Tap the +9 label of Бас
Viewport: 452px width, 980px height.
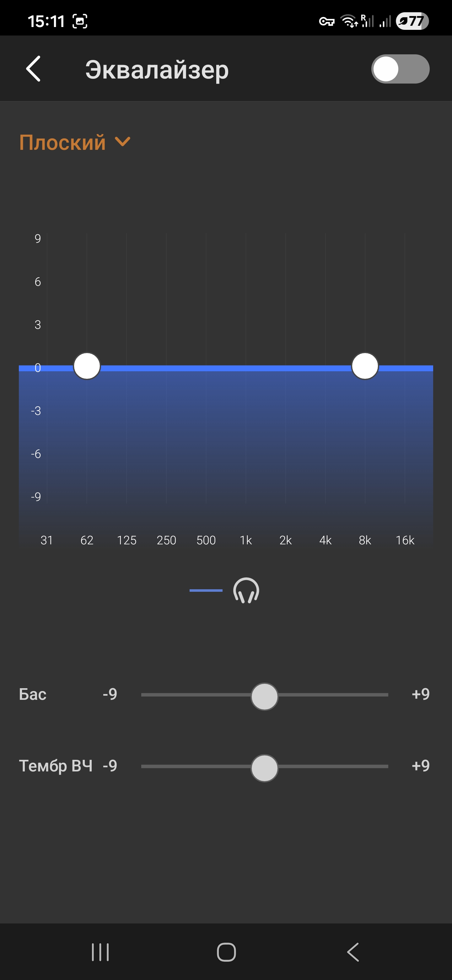(420, 694)
